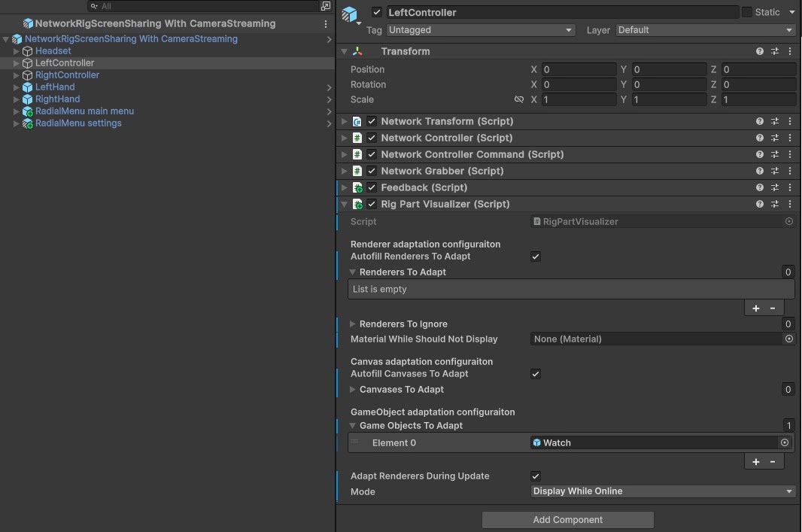Click the Position X input field
This screenshot has width=802, height=532.
tap(578, 69)
